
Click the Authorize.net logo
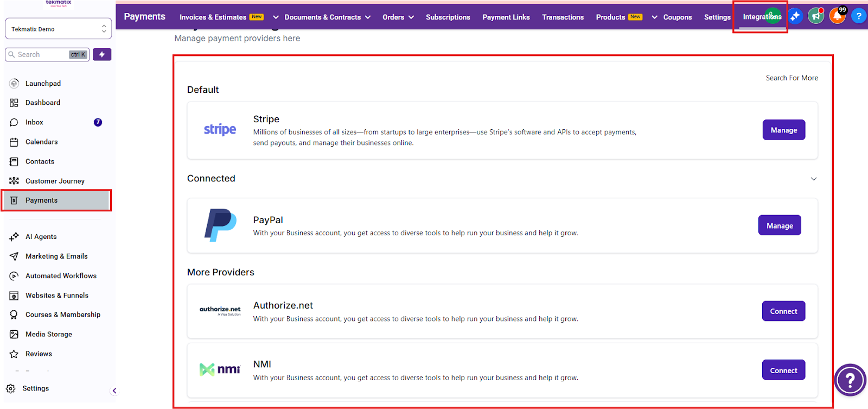220,311
